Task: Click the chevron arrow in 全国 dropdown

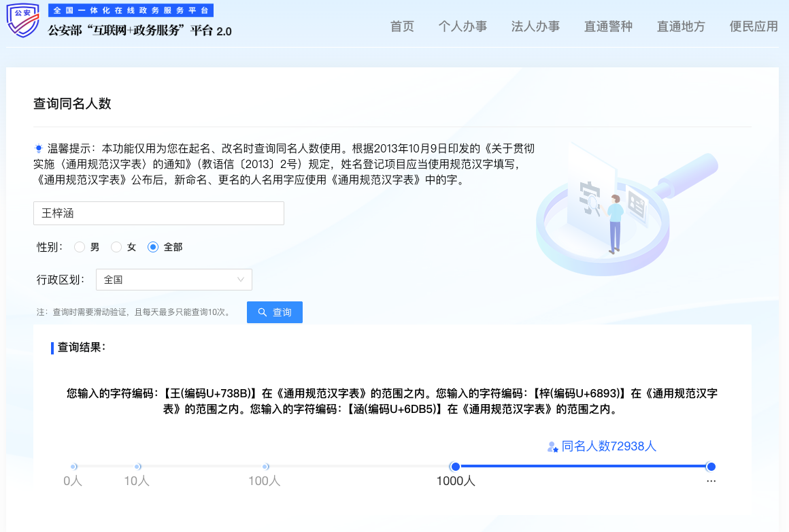Action: pos(241,280)
